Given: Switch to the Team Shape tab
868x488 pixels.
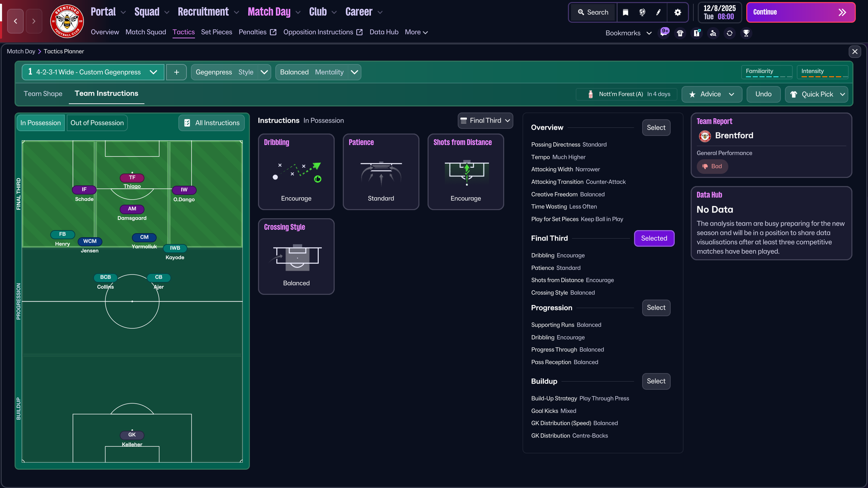Looking at the screenshot, I should click(43, 94).
